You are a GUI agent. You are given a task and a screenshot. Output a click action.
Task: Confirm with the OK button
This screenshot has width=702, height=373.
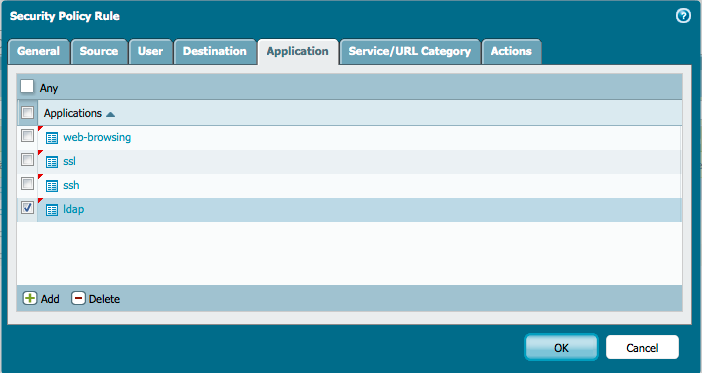561,347
